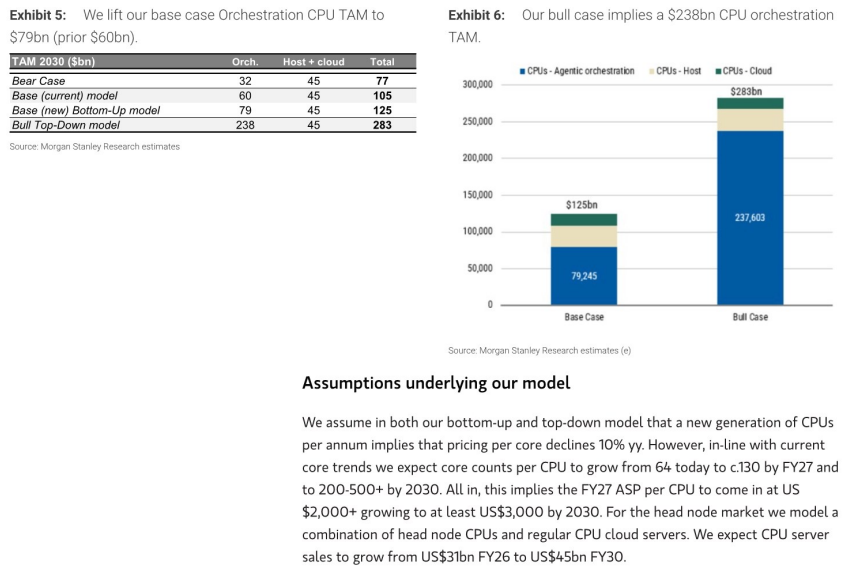The width and height of the screenshot is (852, 576).
Task: Click the "$283bn" label above Bull Case bar
Action: tap(746, 91)
